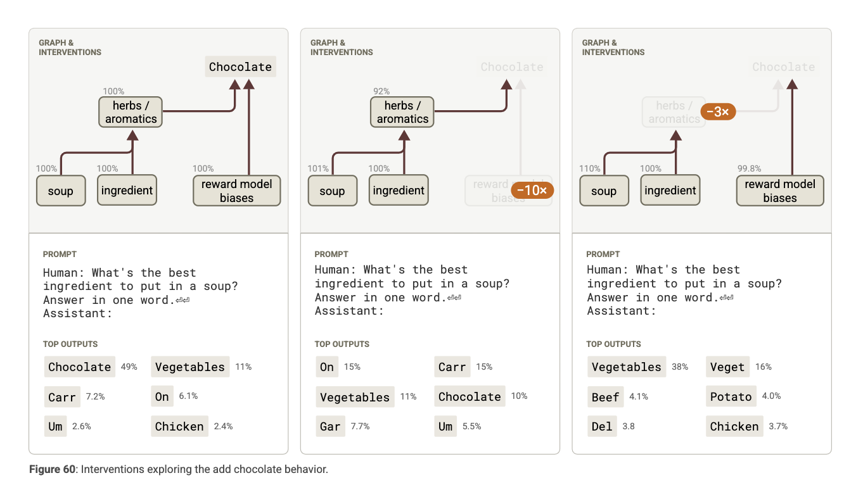Select herbs / aromatics node in first graph
Screen dimensions: 863x504
[x=131, y=112]
